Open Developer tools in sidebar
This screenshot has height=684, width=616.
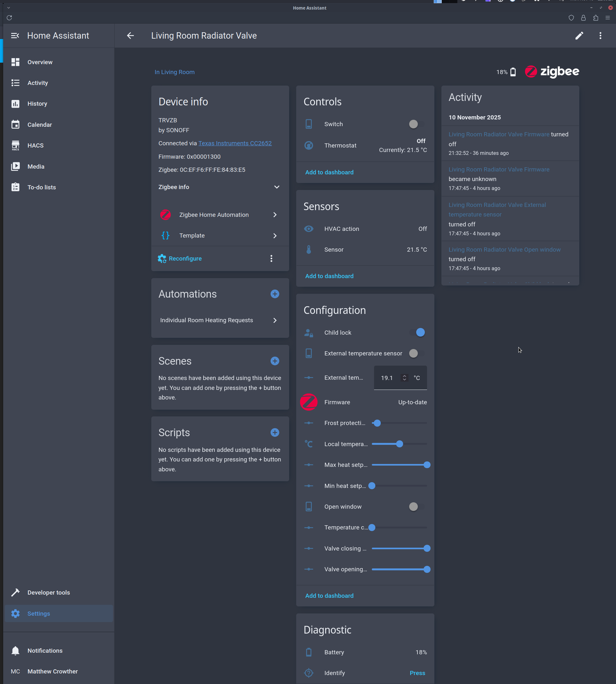49,593
